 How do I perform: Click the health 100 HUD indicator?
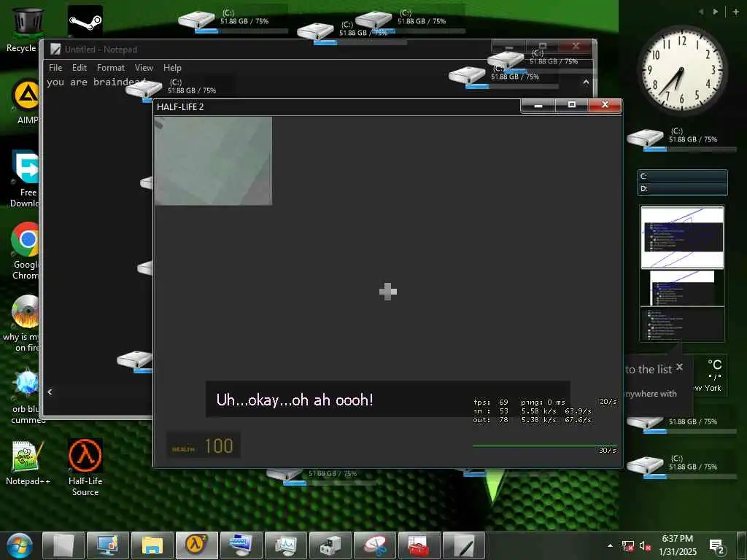coord(203,446)
